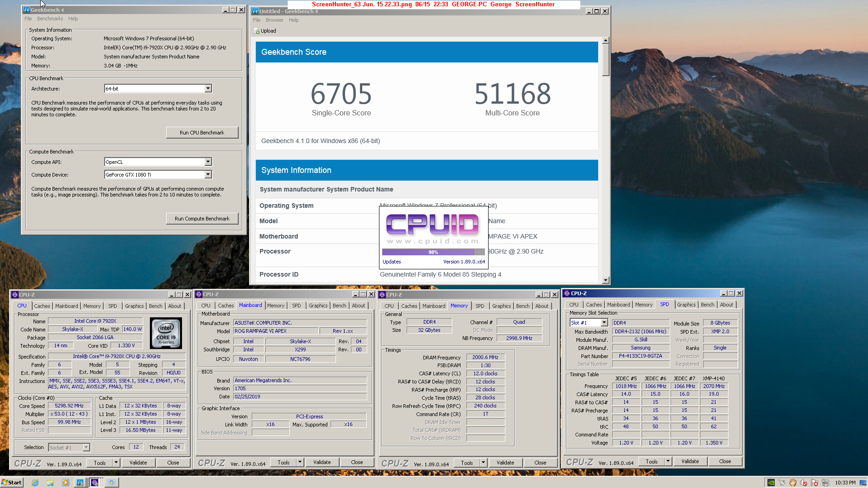Click the DRAM Frequency 2000.6 MHz value
The width and height of the screenshot is (868, 488).
[x=485, y=358]
